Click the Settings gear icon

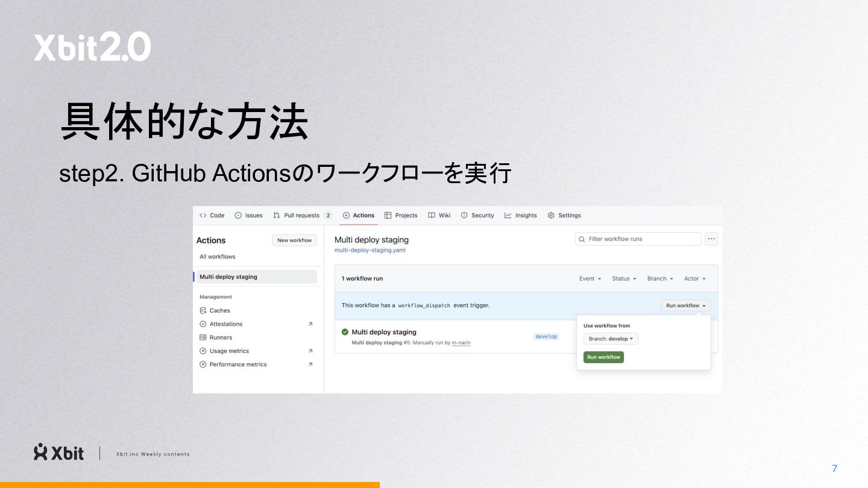551,215
